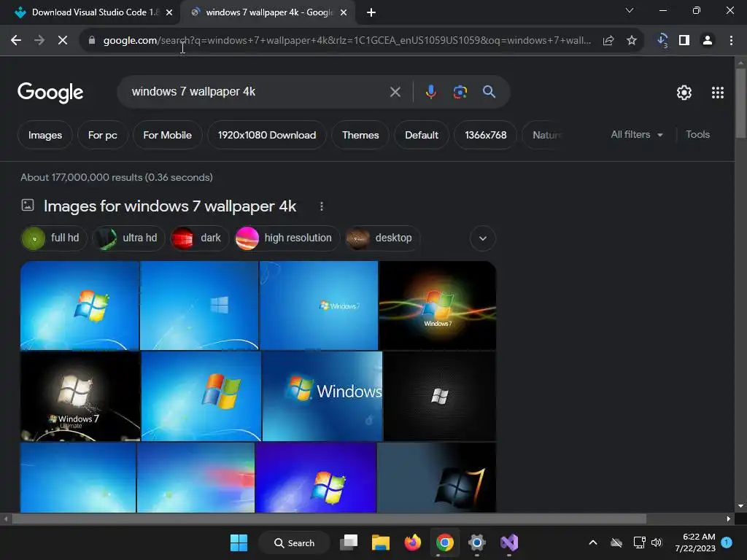
Task: Open Google quick settings gear
Action: click(x=684, y=93)
